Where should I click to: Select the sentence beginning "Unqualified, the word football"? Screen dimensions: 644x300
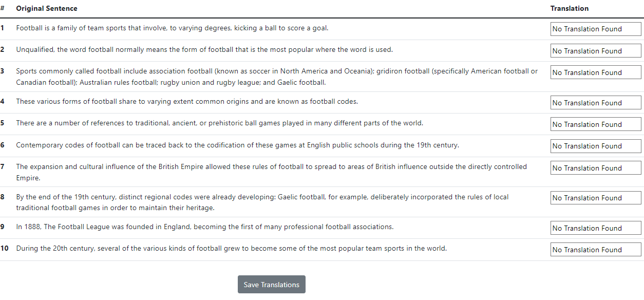pyautogui.click(x=204, y=50)
